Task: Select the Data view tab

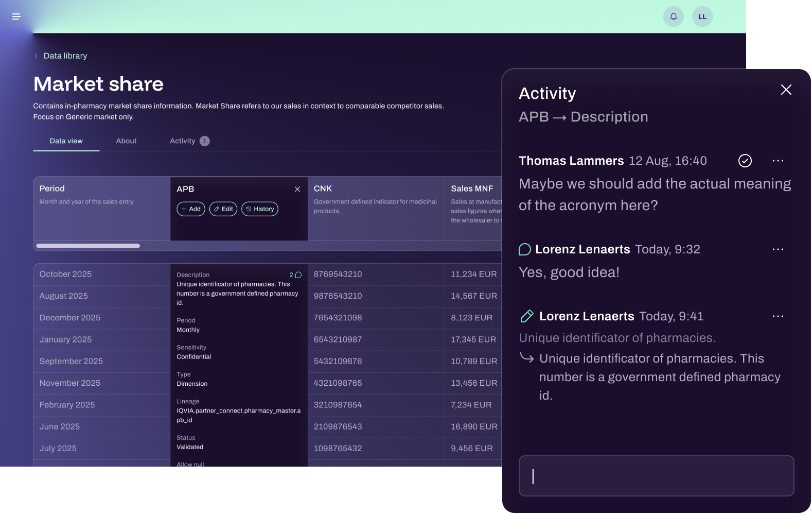Action: pyautogui.click(x=66, y=141)
